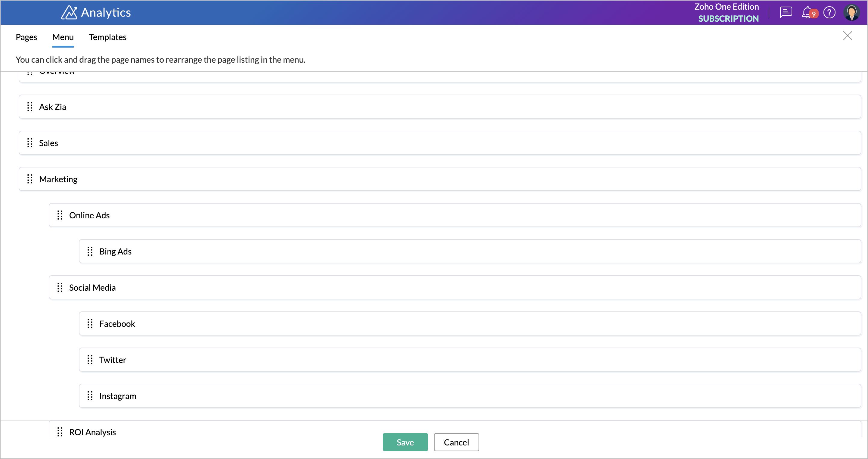
Task: Expand the Marketing menu item
Action: pyautogui.click(x=57, y=179)
